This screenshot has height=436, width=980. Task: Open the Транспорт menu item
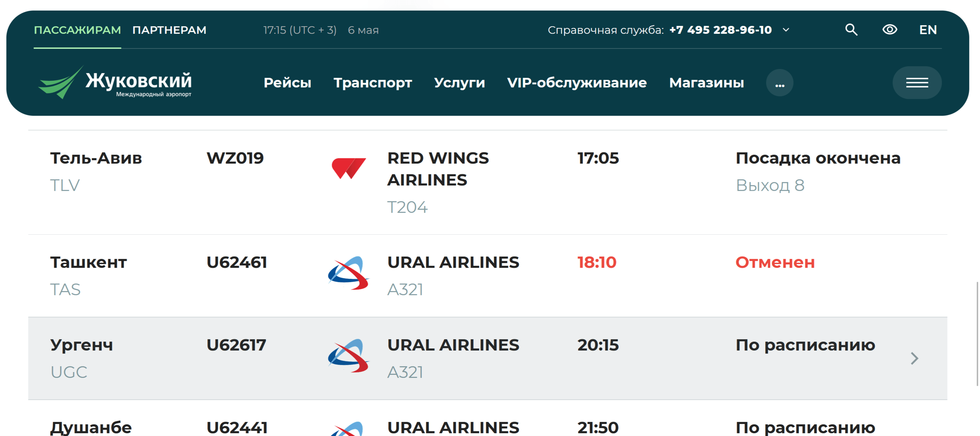tap(372, 82)
